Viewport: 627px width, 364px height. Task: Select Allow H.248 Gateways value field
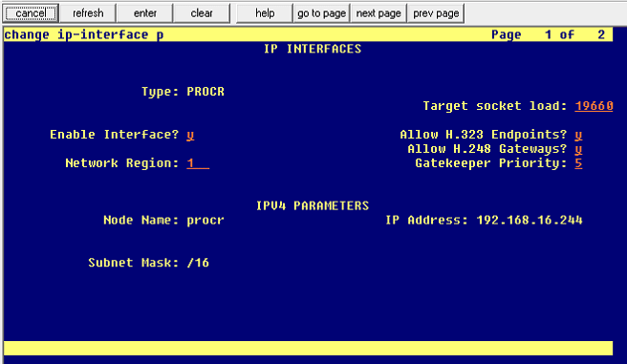578,149
